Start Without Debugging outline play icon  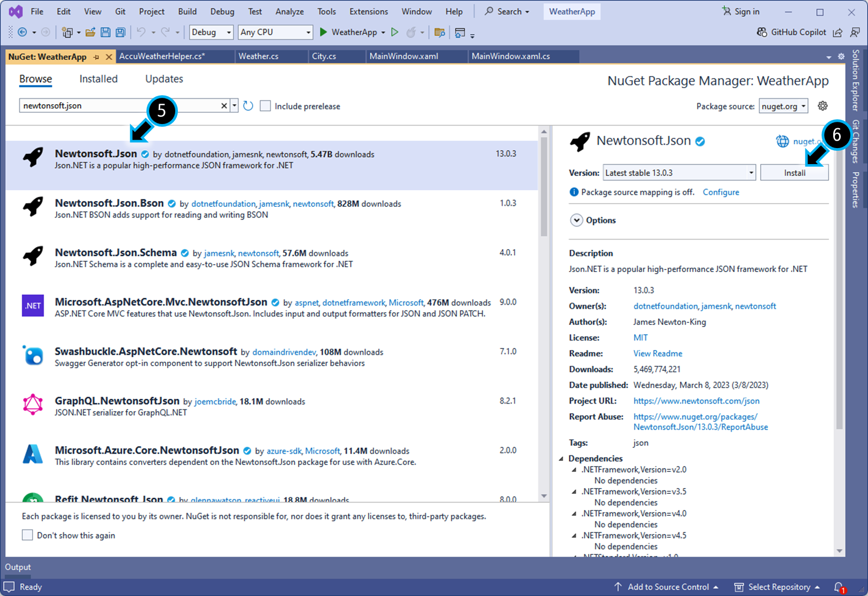click(x=395, y=32)
